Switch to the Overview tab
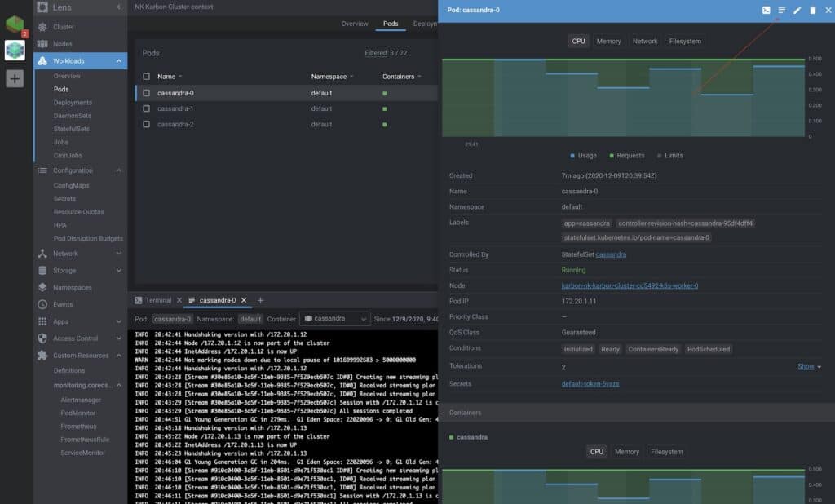This screenshot has height=504, width=835. coord(355,24)
